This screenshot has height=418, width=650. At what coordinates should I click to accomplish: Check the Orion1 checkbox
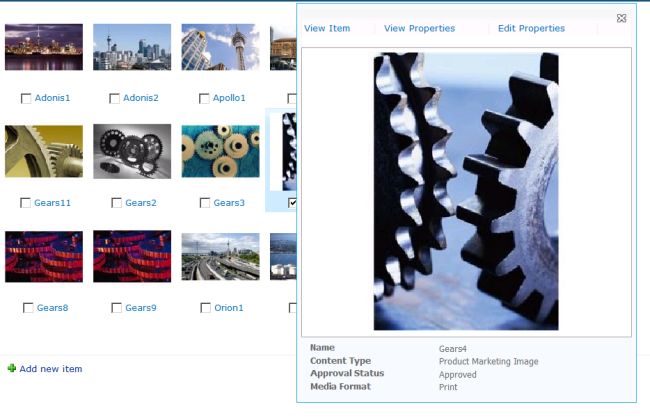click(205, 308)
